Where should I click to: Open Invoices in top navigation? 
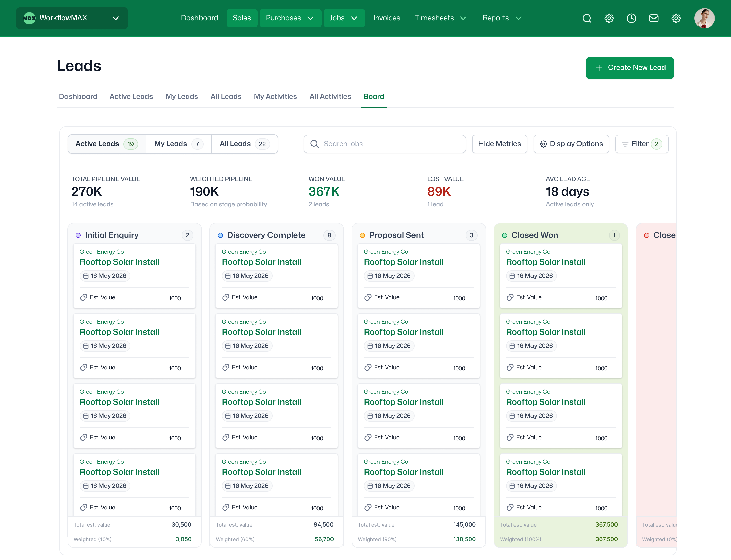[x=386, y=18]
